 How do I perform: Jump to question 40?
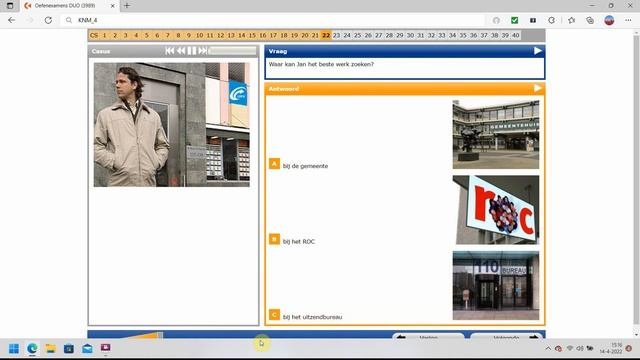(516, 36)
